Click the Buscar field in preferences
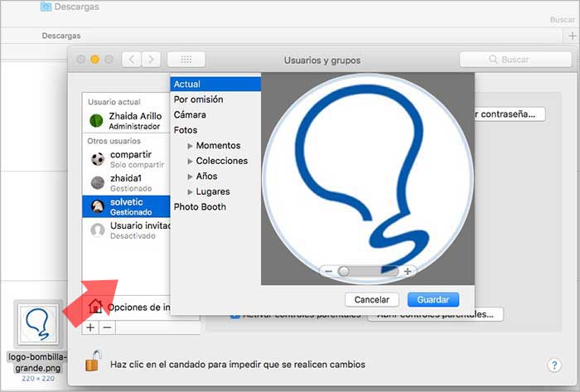This screenshot has width=580, height=392. tap(515, 60)
